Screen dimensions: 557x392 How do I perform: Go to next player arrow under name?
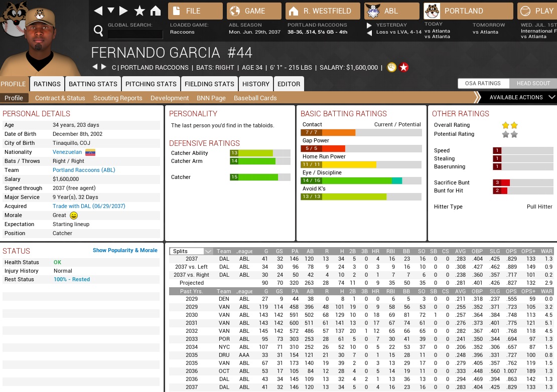pos(104,67)
